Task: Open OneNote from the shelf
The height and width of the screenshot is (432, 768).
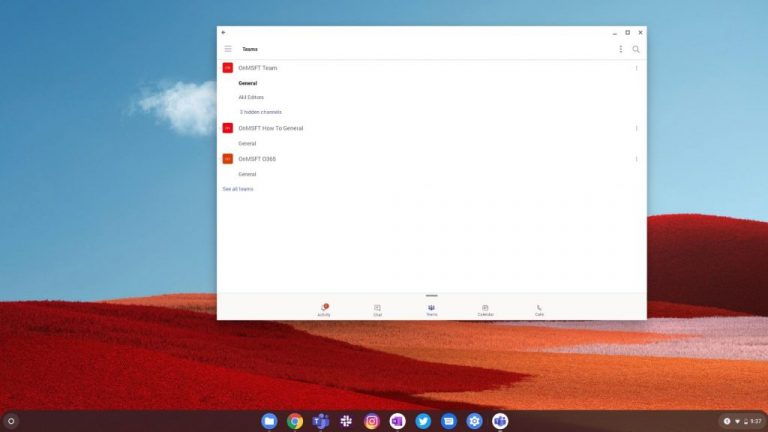Action: [x=398, y=421]
